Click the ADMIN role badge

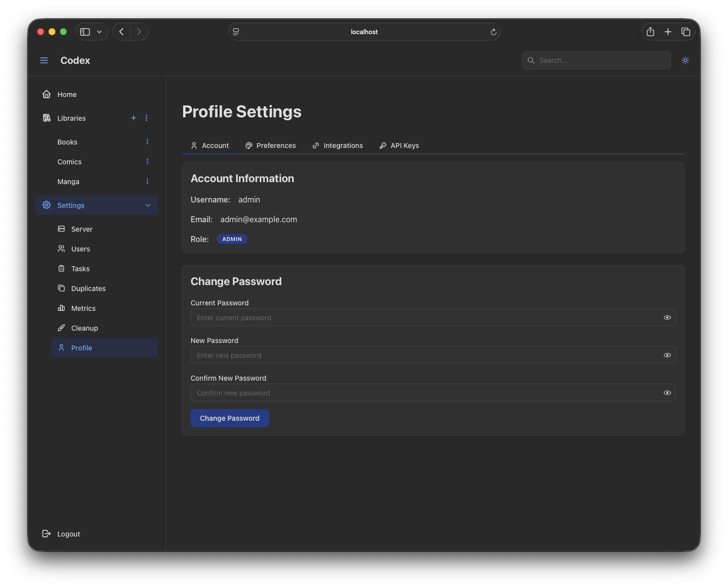[232, 239]
